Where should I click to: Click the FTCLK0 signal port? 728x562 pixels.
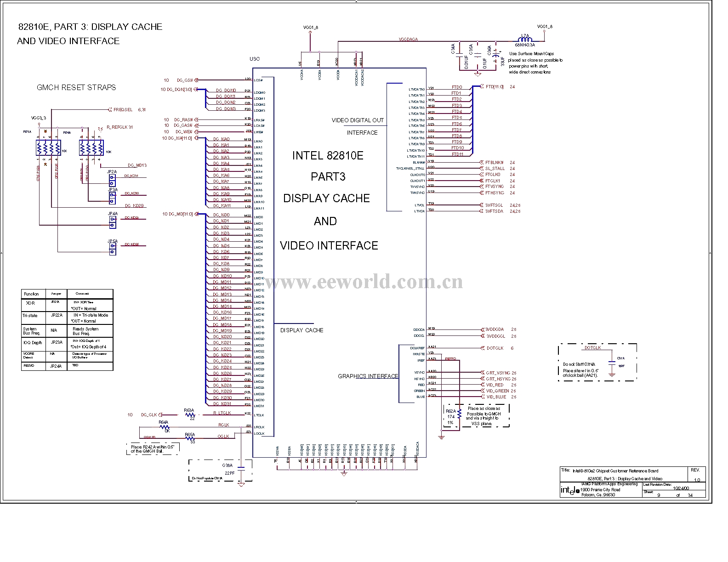click(x=490, y=174)
